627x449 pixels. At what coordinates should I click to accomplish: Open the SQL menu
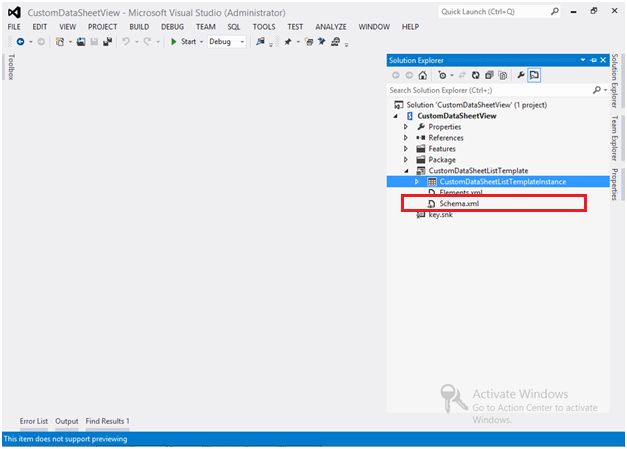click(x=234, y=27)
